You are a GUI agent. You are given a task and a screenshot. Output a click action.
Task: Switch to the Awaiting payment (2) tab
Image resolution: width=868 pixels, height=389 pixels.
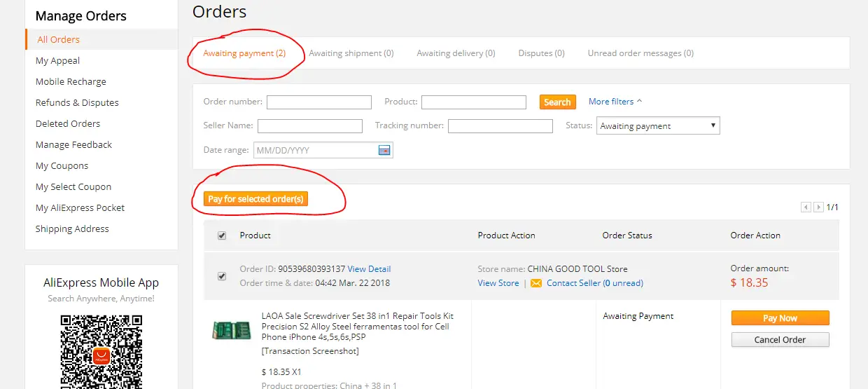(244, 53)
